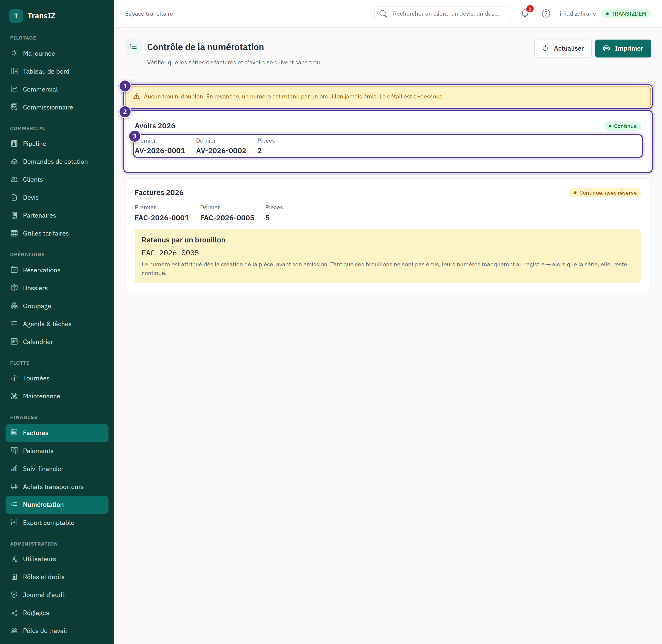Click the numbered list icon beside page title
Image resolution: width=662 pixels, height=644 pixels.
[133, 47]
